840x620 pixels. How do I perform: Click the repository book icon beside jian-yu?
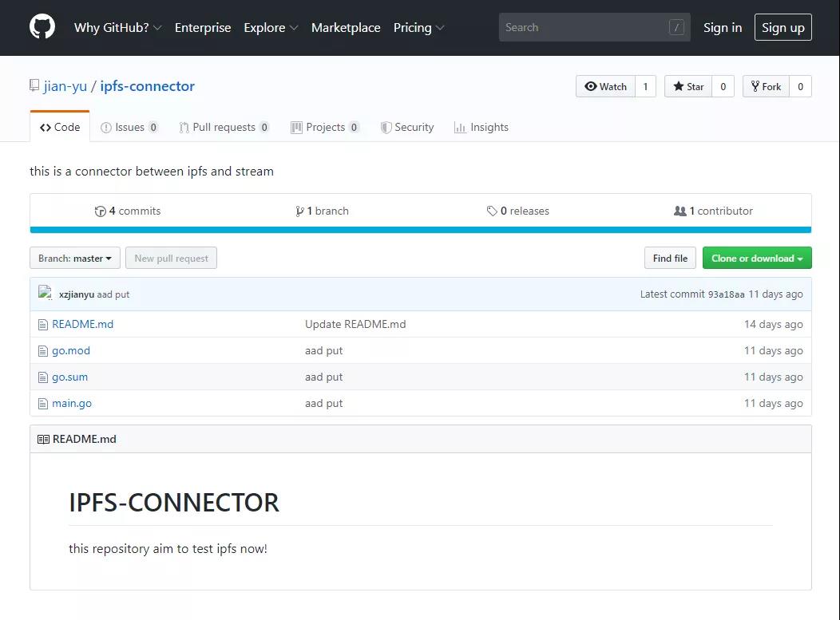tap(34, 85)
